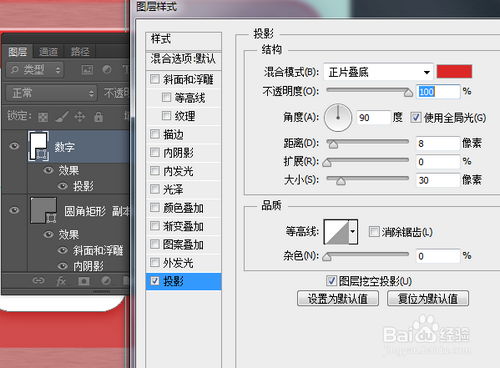
Task: Enable the 图案叠加 checkbox
Action: [155, 244]
